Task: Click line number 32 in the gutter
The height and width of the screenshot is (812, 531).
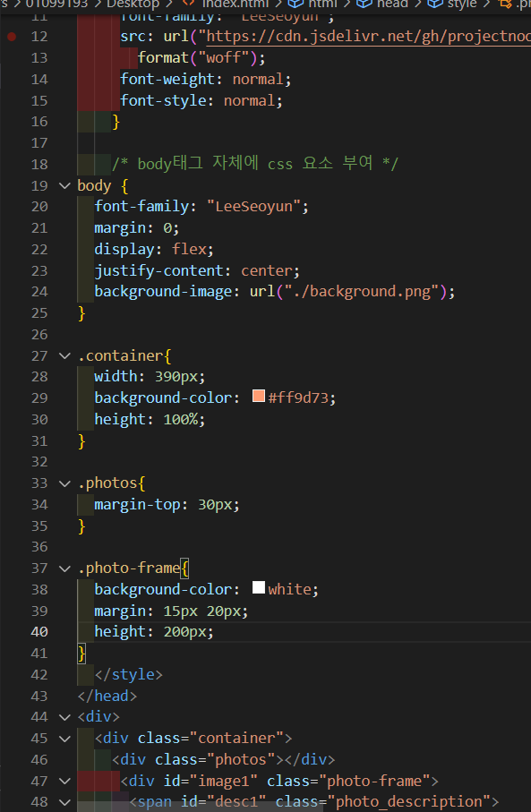Action: (x=39, y=462)
